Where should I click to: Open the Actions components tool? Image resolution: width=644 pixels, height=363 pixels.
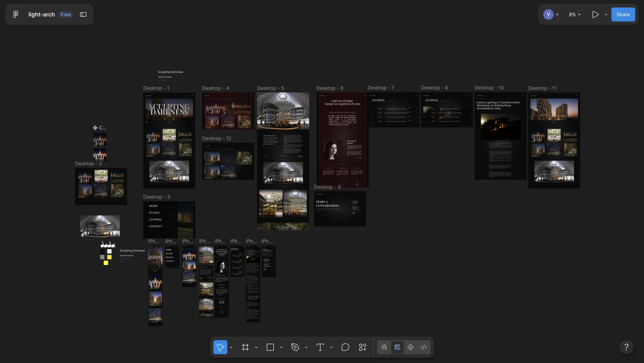pyautogui.click(x=363, y=347)
